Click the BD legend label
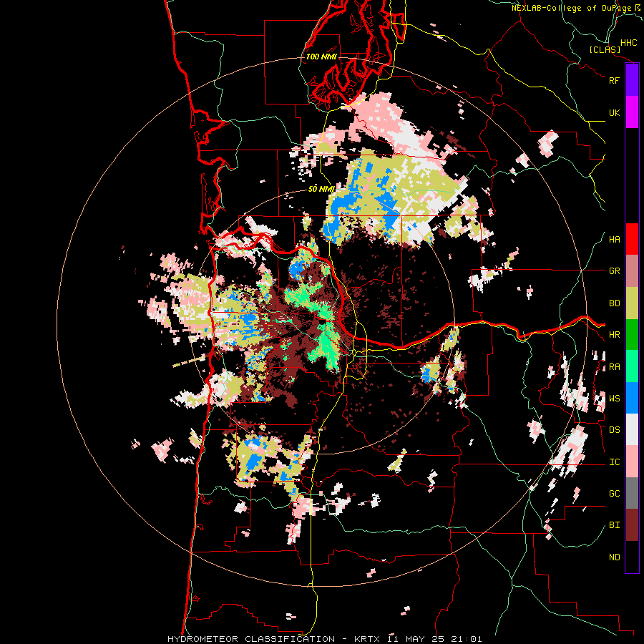Screen dimensions: 644x644 614,303
